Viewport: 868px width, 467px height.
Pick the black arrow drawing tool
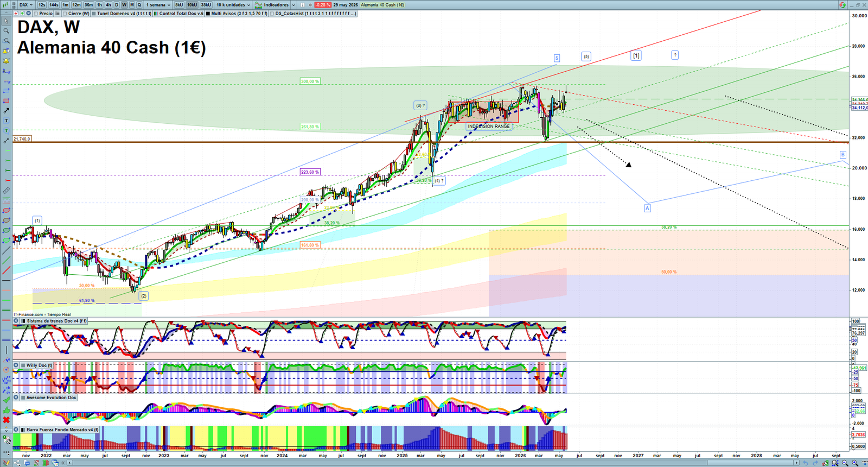pyautogui.click(x=6, y=111)
